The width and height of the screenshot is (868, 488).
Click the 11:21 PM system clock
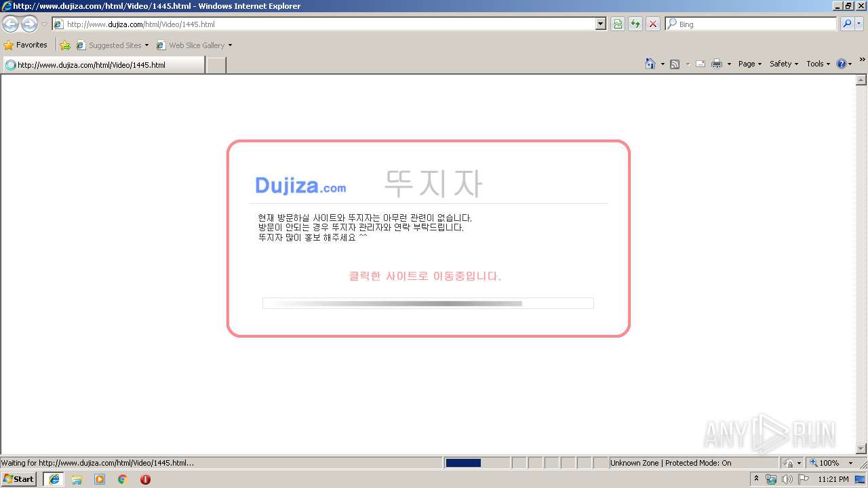coord(833,479)
